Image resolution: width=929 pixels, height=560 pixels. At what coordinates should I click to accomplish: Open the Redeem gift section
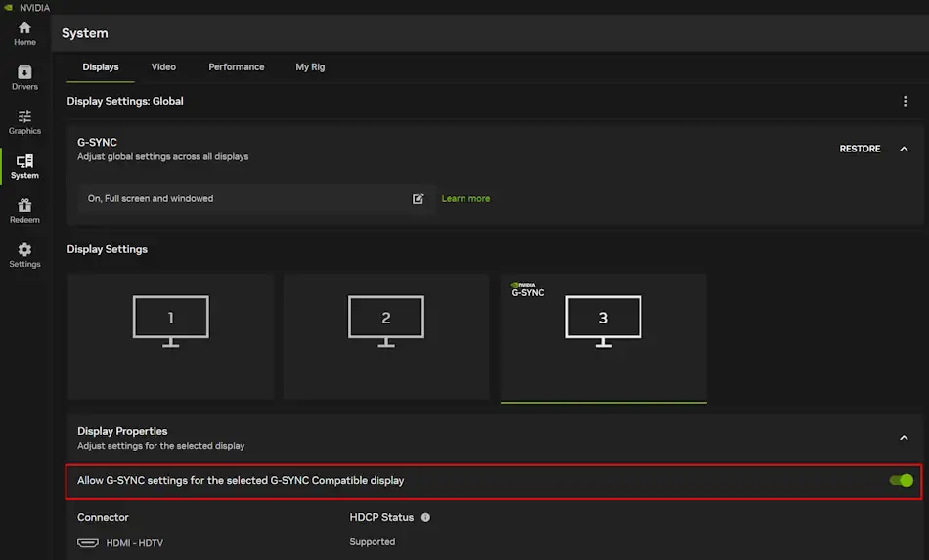point(24,210)
